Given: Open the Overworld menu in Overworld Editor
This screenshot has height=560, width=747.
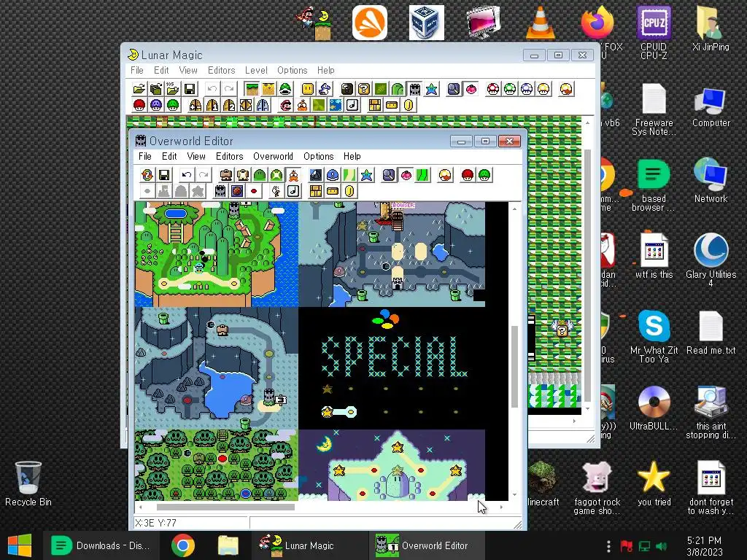Looking at the screenshot, I should click(273, 156).
